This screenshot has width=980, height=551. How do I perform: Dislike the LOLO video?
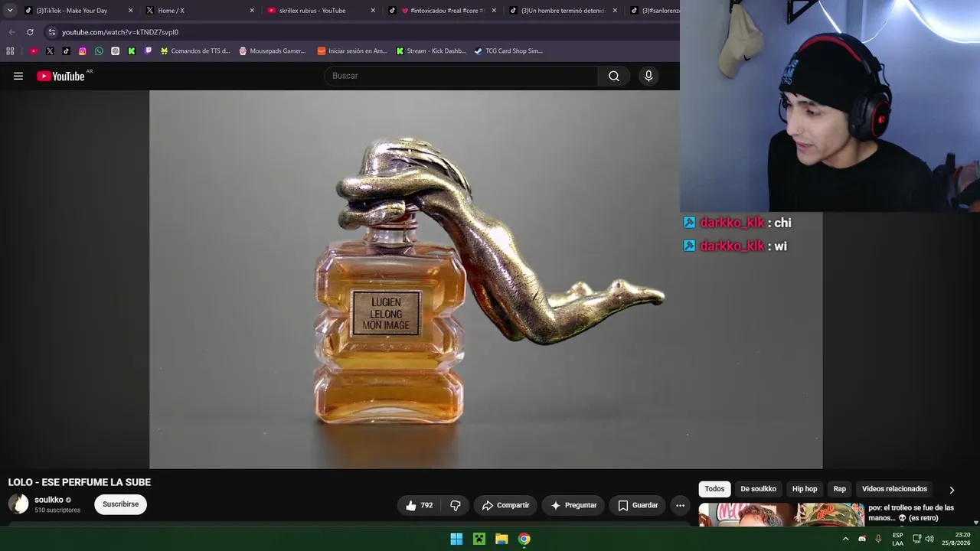[x=456, y=505]
